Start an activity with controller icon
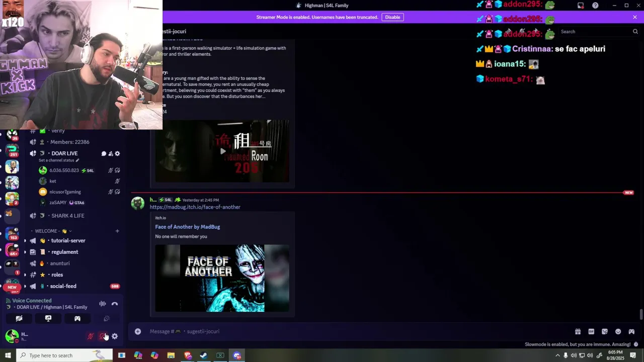This screenshot has height=362, width=644. tap(77, 318)
